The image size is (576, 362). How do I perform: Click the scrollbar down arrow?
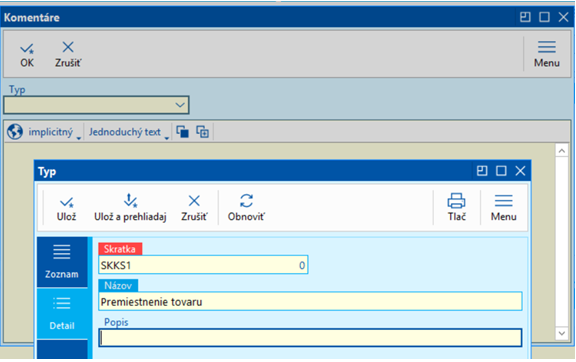(562, 333)
